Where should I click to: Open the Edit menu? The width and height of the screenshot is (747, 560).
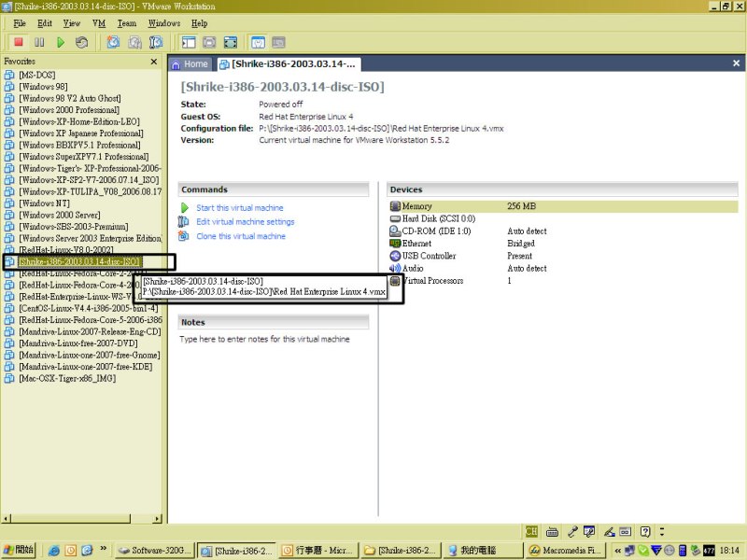[x=45, y=23]
